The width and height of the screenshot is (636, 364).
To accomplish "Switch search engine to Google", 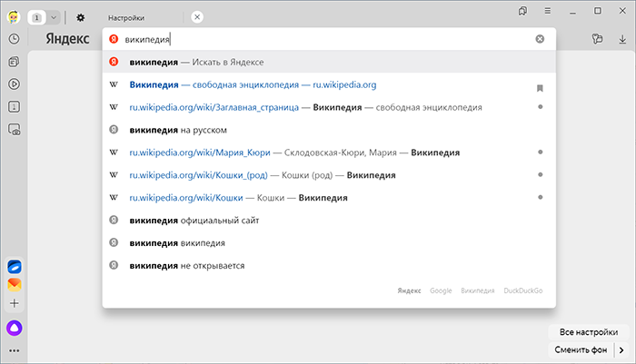I will [441, 290].
